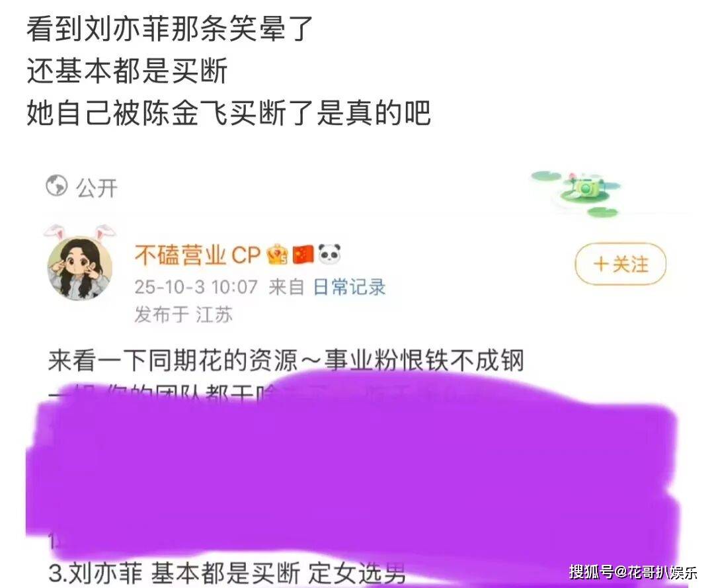Select the 3.刘亦菲 基本都是买断 line
Screen dimensions: 714x588
pos(227,573)
